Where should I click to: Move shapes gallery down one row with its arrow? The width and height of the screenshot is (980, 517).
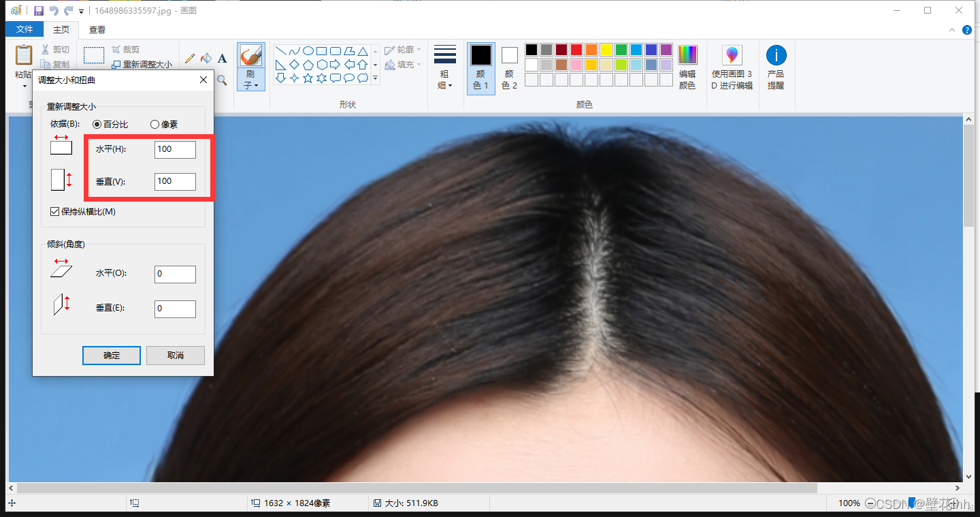click(x=375, y=65)
